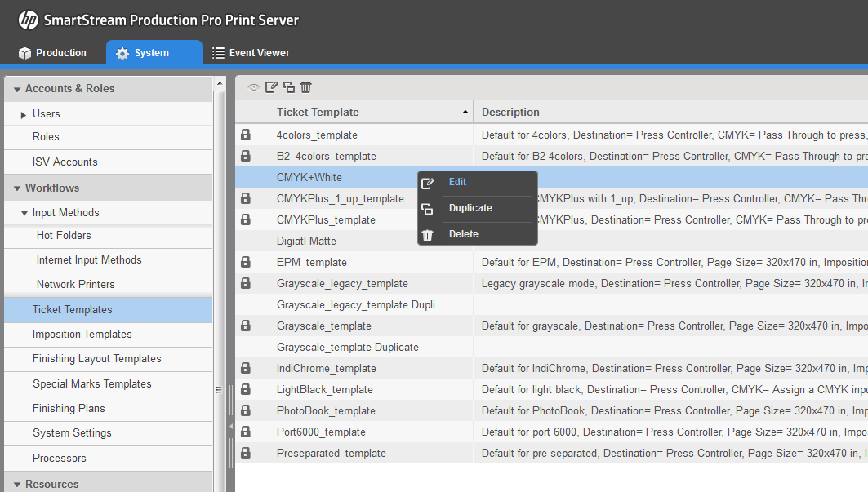Viewport: 868px width, 492px height.
Task: Expand the Users tree item
Action: 23,113
